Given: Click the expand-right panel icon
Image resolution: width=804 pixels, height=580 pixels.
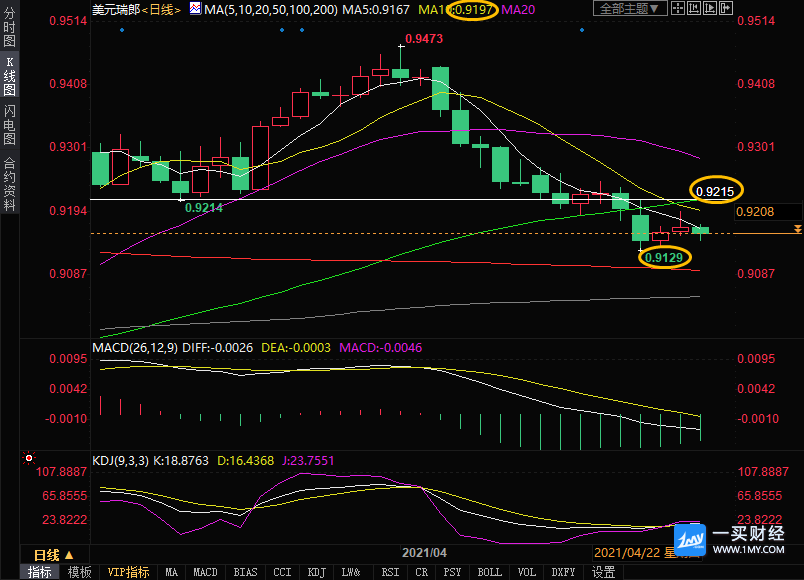Looking at the screenshot, I should click(726, 8).
